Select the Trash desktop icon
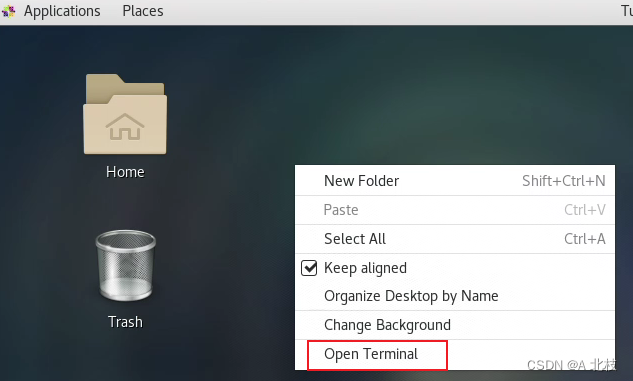The width and height of the screenshot is (633, 381). coord(126,266)
